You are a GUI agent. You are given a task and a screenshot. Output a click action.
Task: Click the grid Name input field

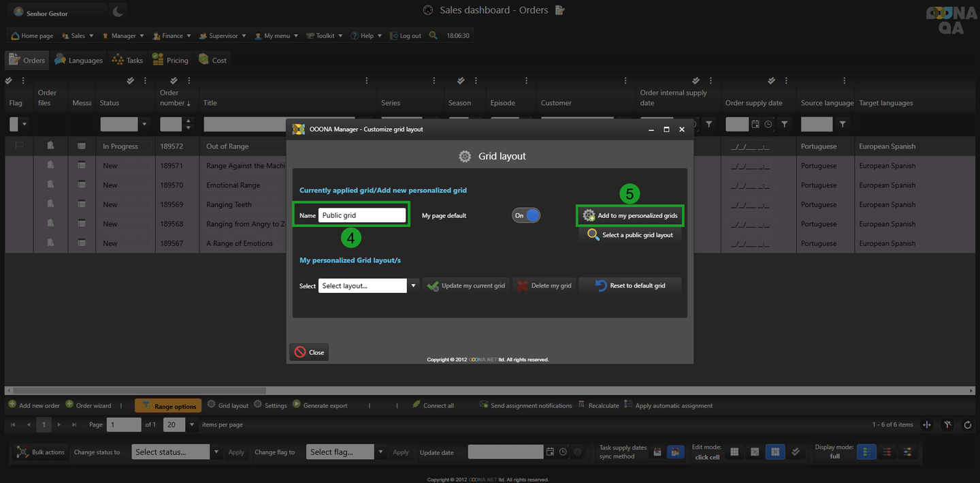click(362, 215)
